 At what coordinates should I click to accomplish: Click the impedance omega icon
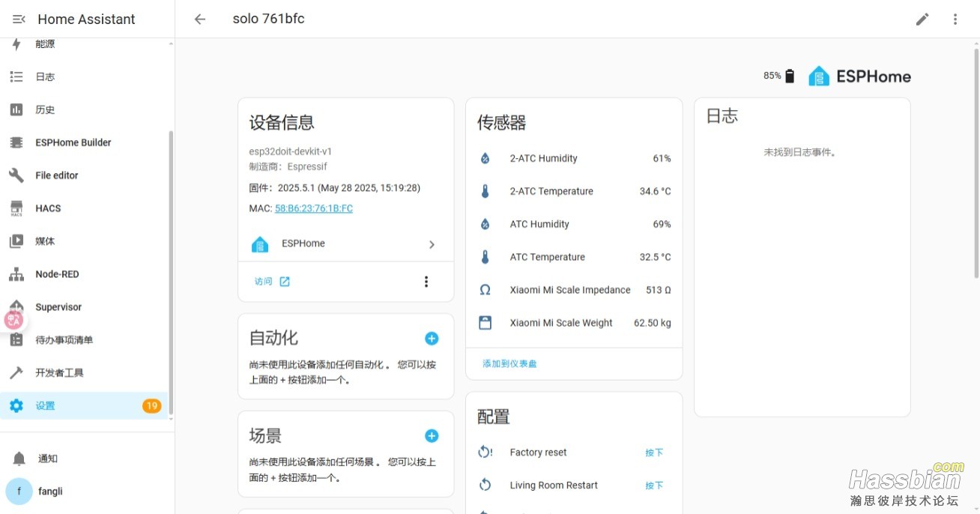click(x=485, y=290)
